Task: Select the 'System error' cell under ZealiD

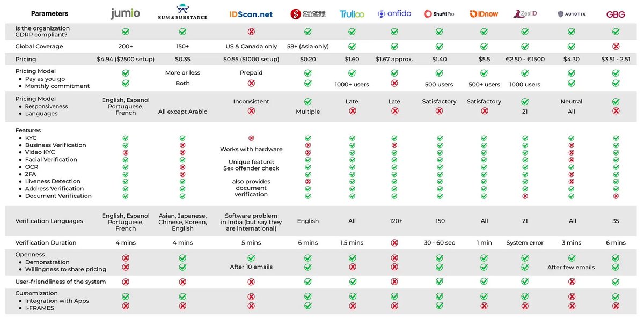Action: click(x=525, y=243)
